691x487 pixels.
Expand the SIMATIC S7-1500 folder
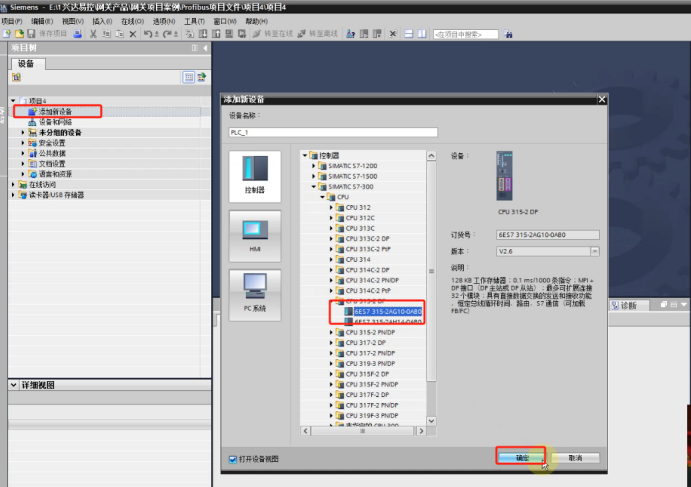(x=314, y=176)
